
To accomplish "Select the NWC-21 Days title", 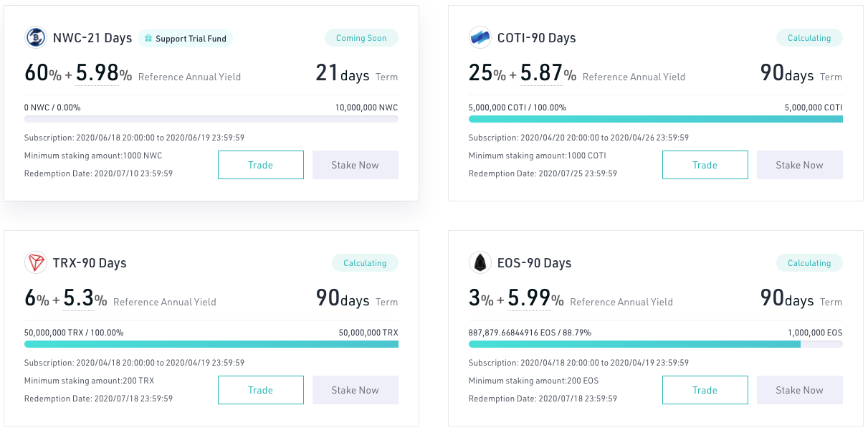I will 92,38.
